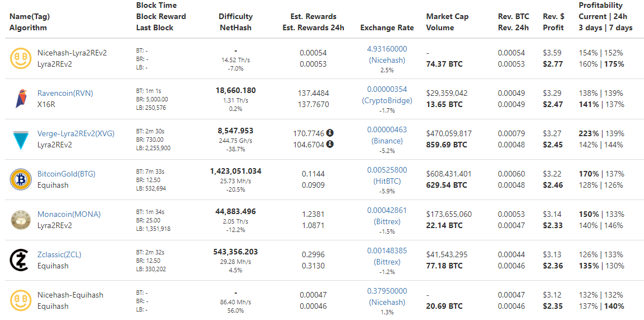Click the Nicehash-Equihash smiley coin icon
The width and height of the screenshot is (644, 320).
tap(20, 300)
